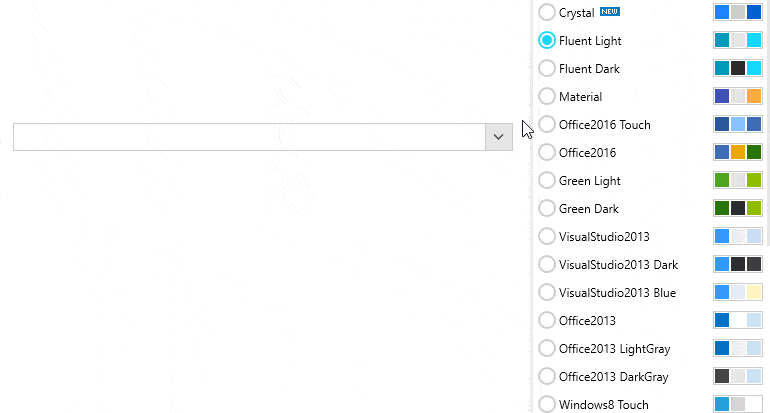
Task: Click the Office2016 color swatch
Action: point(738,152)
